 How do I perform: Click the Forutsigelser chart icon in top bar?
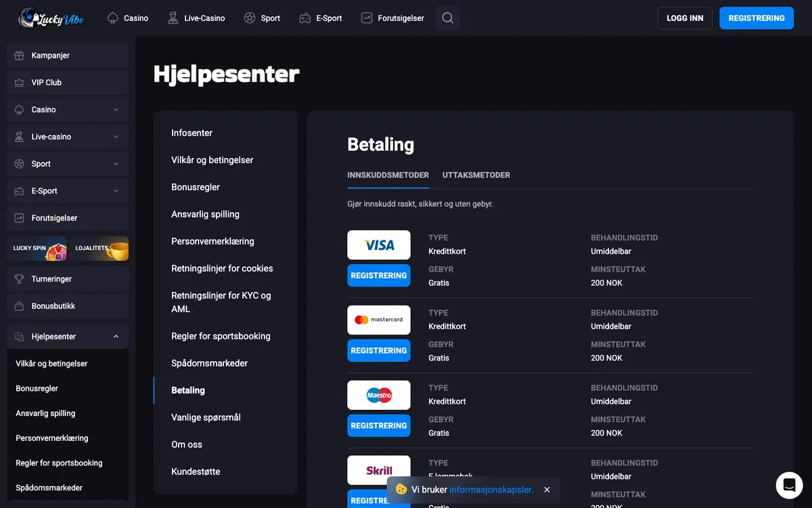pos(367,18)
